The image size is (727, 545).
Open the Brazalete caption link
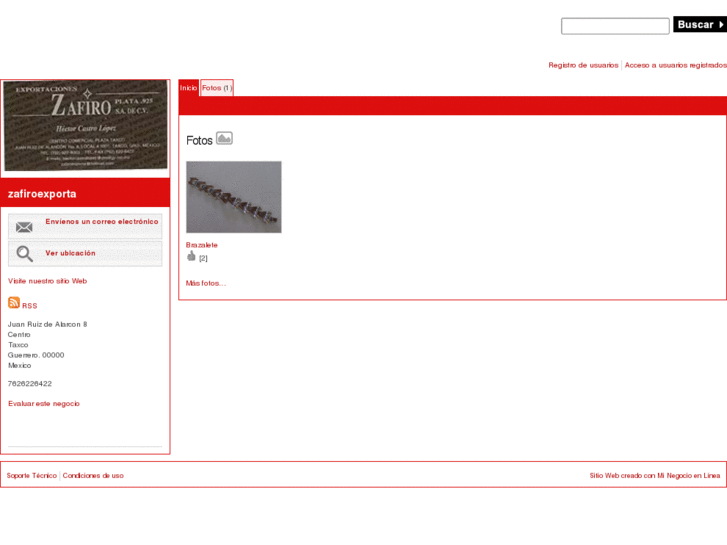pos(202,245)
